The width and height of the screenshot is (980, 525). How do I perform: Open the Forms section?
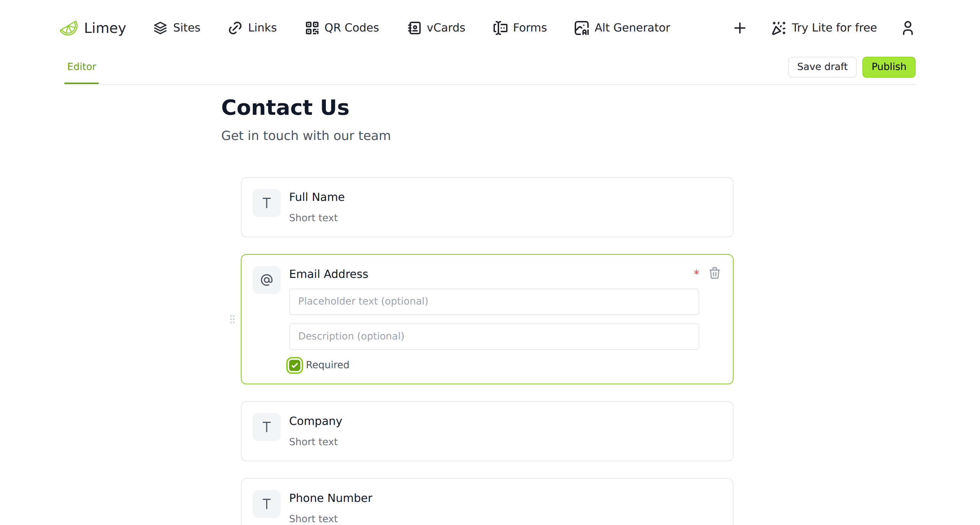(520, 28)
